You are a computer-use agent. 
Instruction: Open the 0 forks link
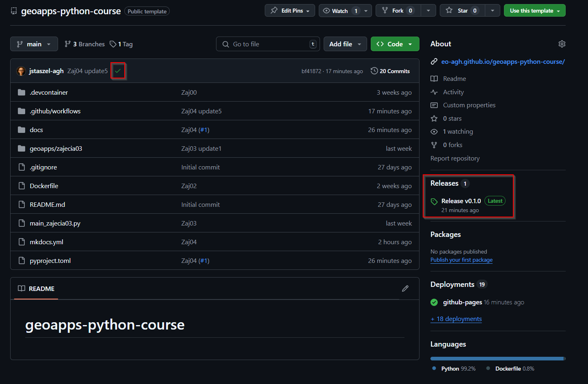[453, 145]
